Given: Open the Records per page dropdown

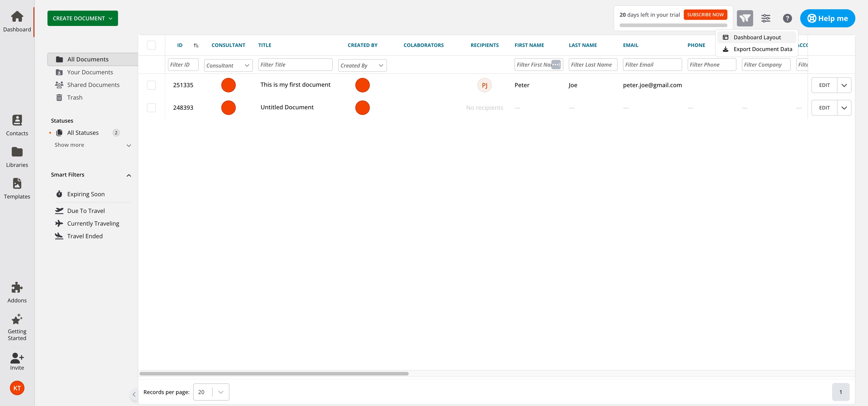Looking at the screenshot, I should (x=211, y=392).
